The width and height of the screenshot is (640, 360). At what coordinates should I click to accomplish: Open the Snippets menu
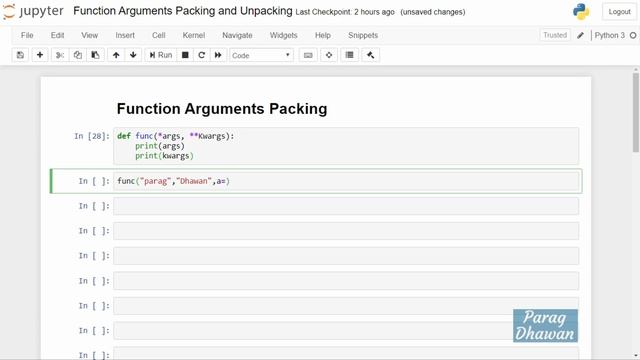tap(363, 36)
